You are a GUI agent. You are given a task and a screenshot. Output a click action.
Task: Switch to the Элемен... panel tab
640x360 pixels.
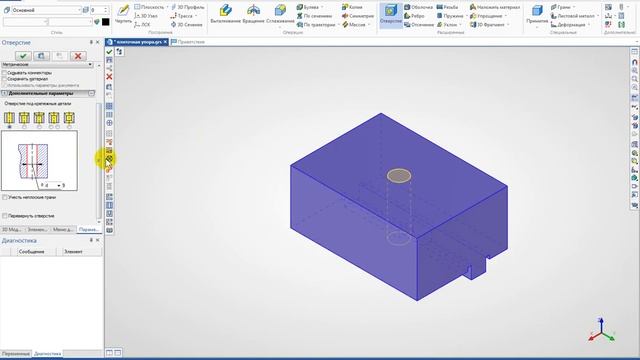pos(37,230)
